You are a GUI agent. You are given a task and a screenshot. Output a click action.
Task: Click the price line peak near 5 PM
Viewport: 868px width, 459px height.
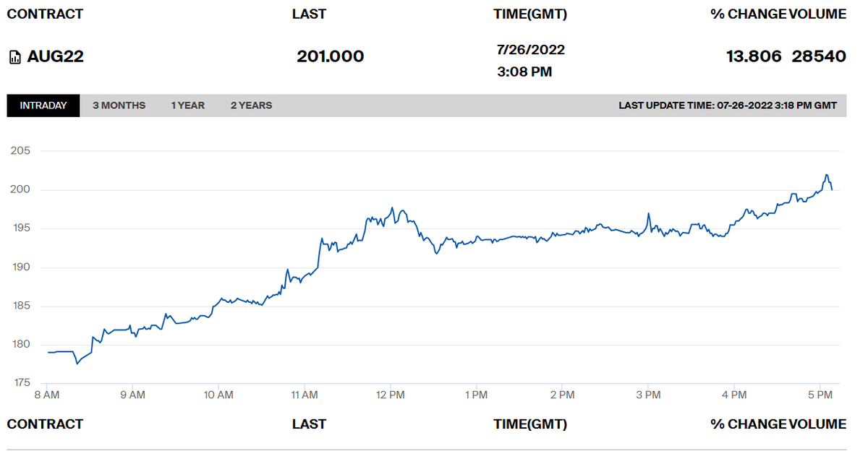click(826, 175)
